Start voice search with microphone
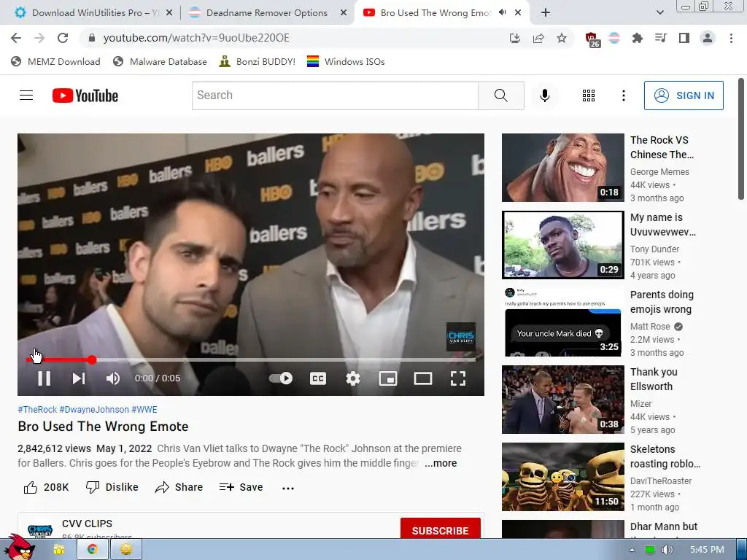This screenshot has width=747, height=560. point(544,96)
